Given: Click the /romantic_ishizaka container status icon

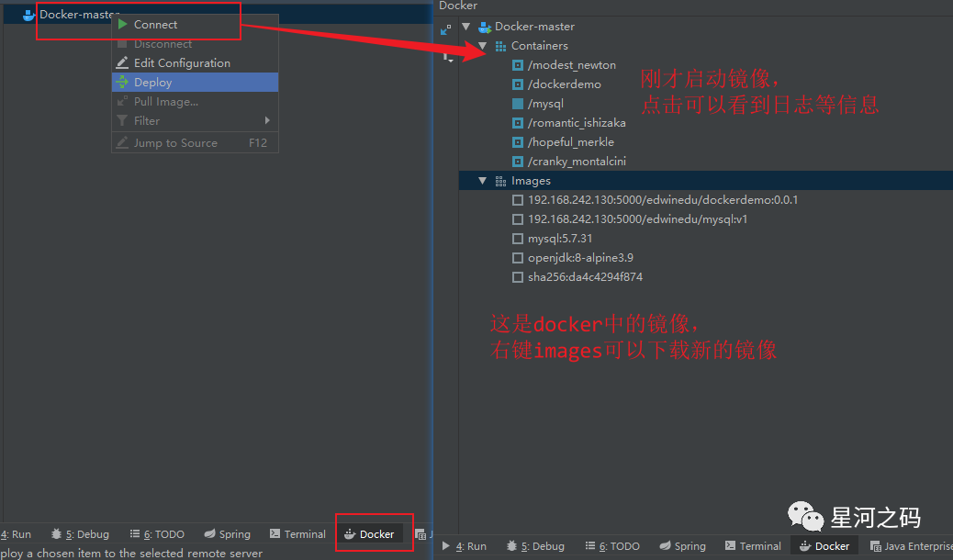Looking at the screenshot, I should [x=518, y=123].
